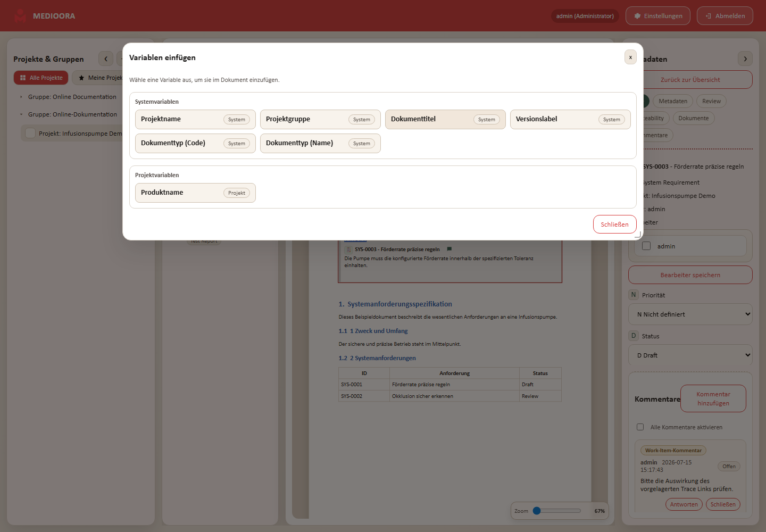Open the Priorität dropdown Nicht definiert
Viewport: 766px width, 532px height.
[x=690, y=314]
